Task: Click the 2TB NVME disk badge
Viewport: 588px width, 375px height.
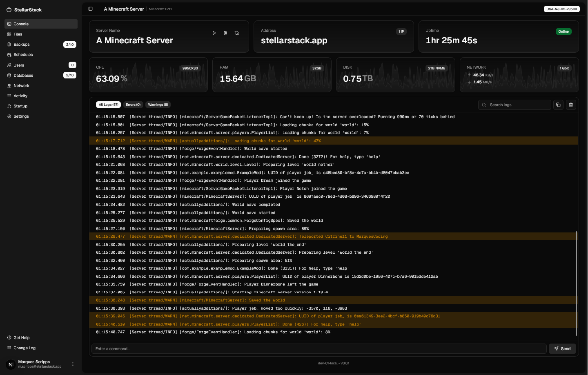Action: click(437, 68)
